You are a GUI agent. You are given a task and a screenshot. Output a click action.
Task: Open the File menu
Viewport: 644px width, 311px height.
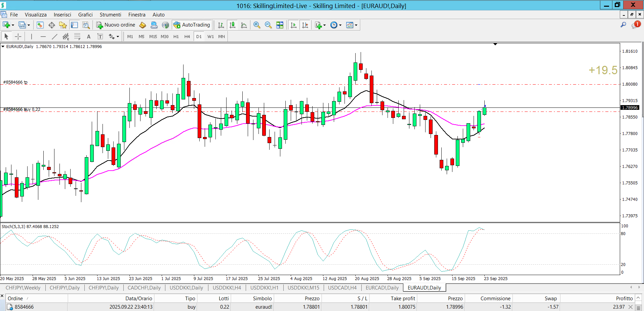(x=14, y=15)
